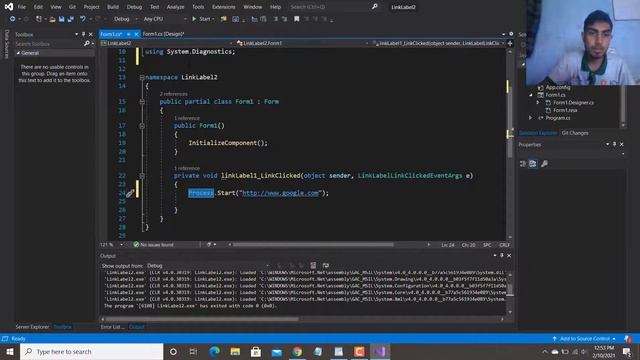Close the Form1.cs editor tab

[x=136, y=34]
